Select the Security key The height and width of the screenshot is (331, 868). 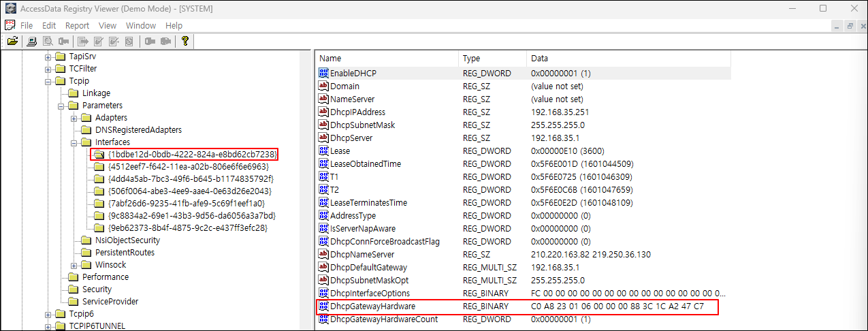(x=97, y=289)
